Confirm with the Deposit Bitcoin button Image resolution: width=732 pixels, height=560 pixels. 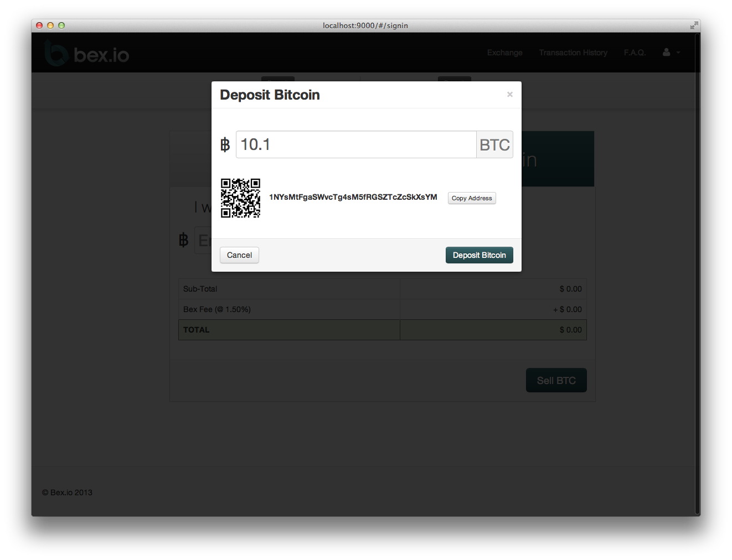(479, 255)
